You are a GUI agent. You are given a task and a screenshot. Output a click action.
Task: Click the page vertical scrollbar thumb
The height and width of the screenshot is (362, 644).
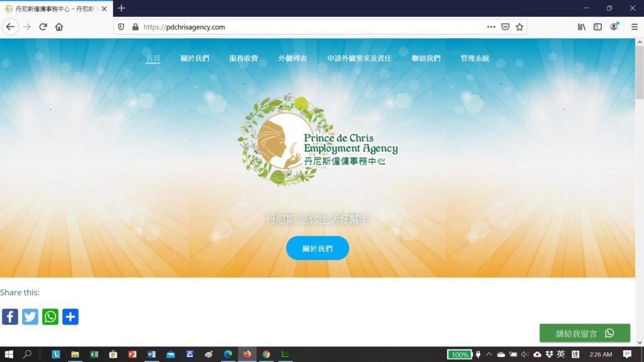[x=640, y=73]
